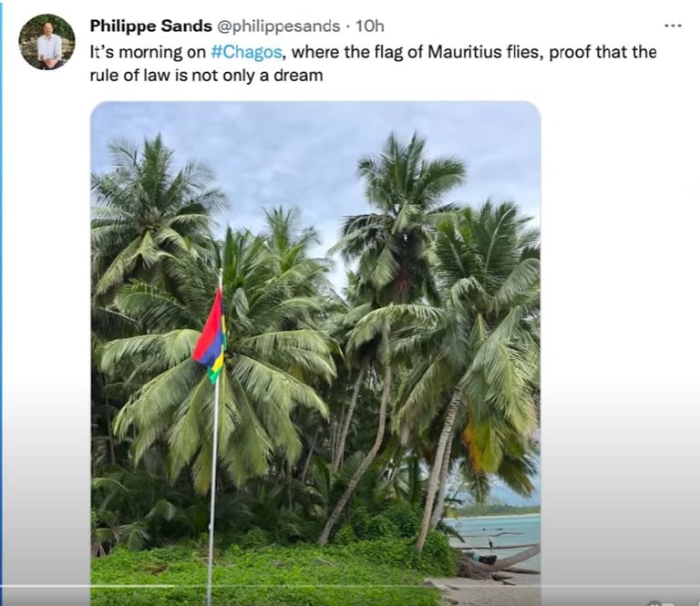Follow the #Chagos hashtag link
The width and height of the screenshot is (700, 606).
(246, 52)
